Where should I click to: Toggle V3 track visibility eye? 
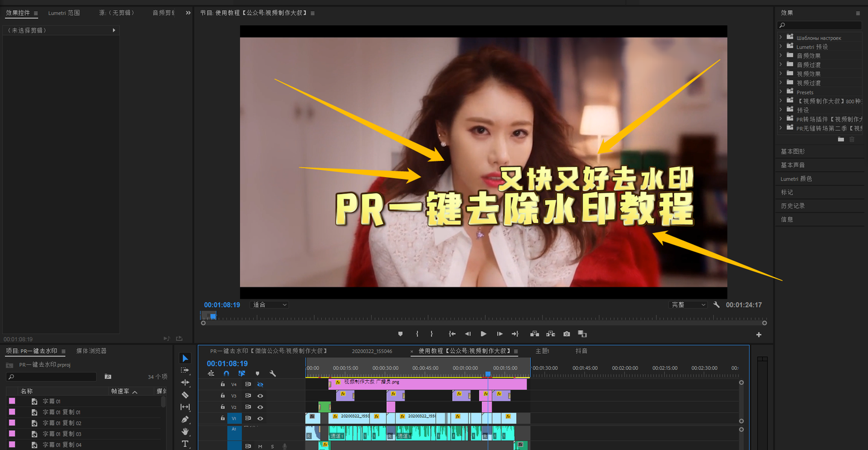pos(260,396)
